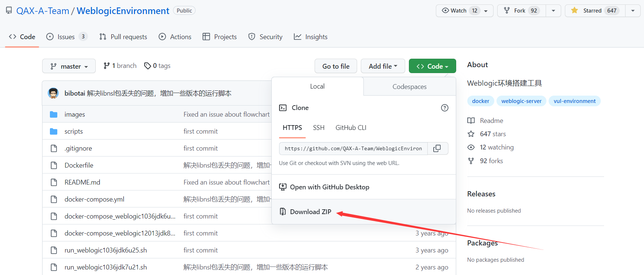This screenshot has width=644, height=275.
Task: Click the file icon for Dockerfile
Action: pyautogui.click(x=54, y=165)
